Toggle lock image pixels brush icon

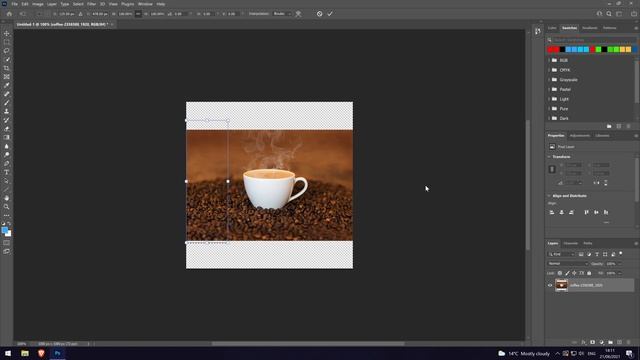tap(567, 273)
